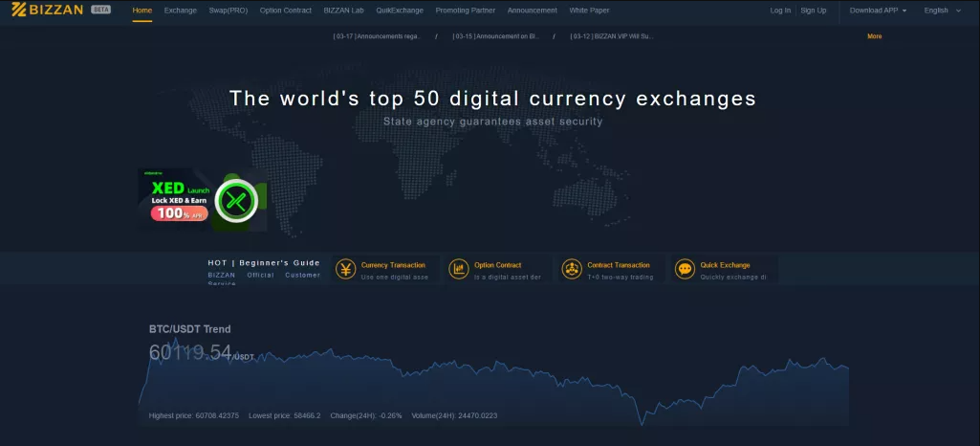The image size is (980, 446).
Task: Click 'Quickly exchange di' description text
Action: (x=733, y=278)
